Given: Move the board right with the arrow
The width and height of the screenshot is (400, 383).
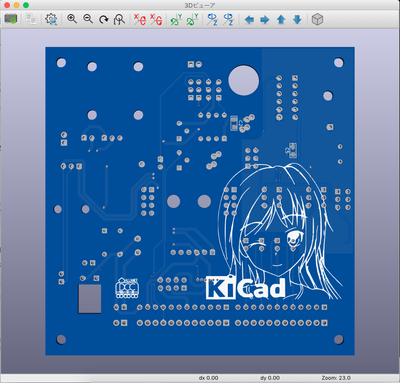Looking at the screenshot, I should click(x=265, y=20).
